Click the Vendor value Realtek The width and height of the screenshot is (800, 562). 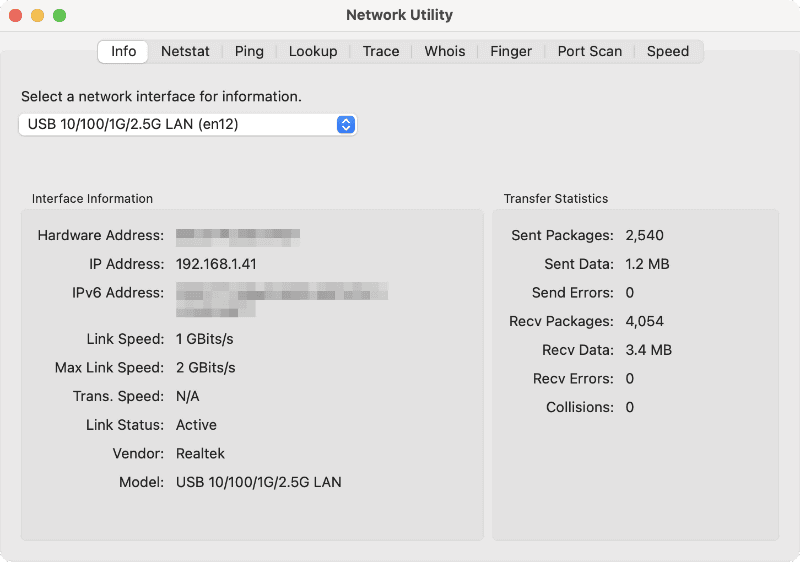tap(201, 453)
